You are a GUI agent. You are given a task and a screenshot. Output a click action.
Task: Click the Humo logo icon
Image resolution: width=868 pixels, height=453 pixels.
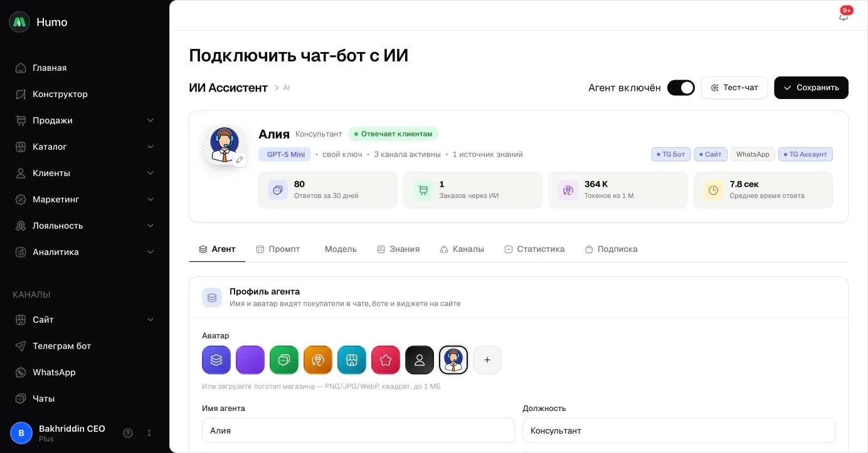click(x=19, y=22)
